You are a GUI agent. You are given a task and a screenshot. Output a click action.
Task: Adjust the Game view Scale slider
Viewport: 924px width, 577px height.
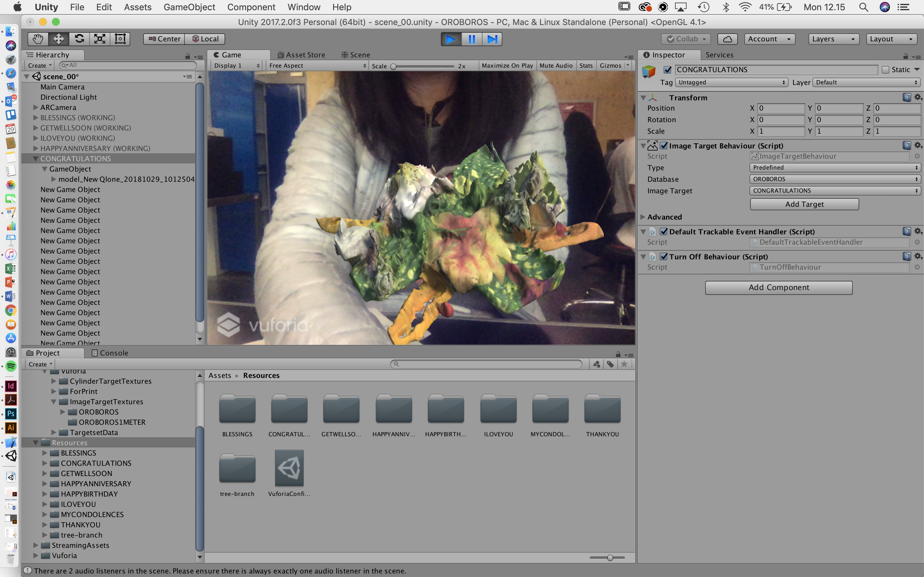tap(394, 66)
